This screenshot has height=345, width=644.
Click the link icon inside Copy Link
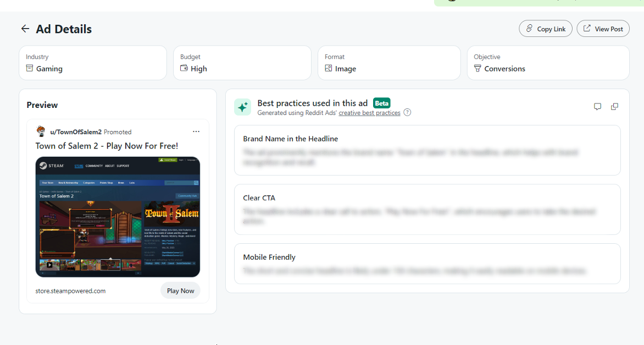[529, 29]
